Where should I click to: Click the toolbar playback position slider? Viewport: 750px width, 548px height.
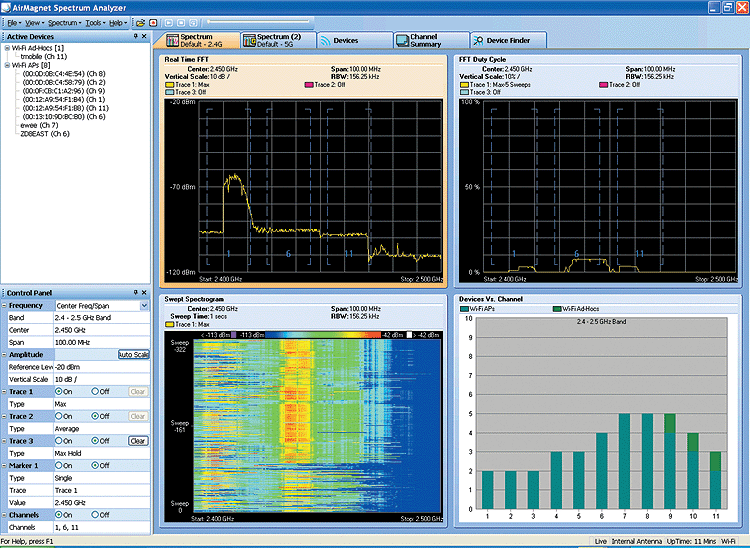(258, 22)
